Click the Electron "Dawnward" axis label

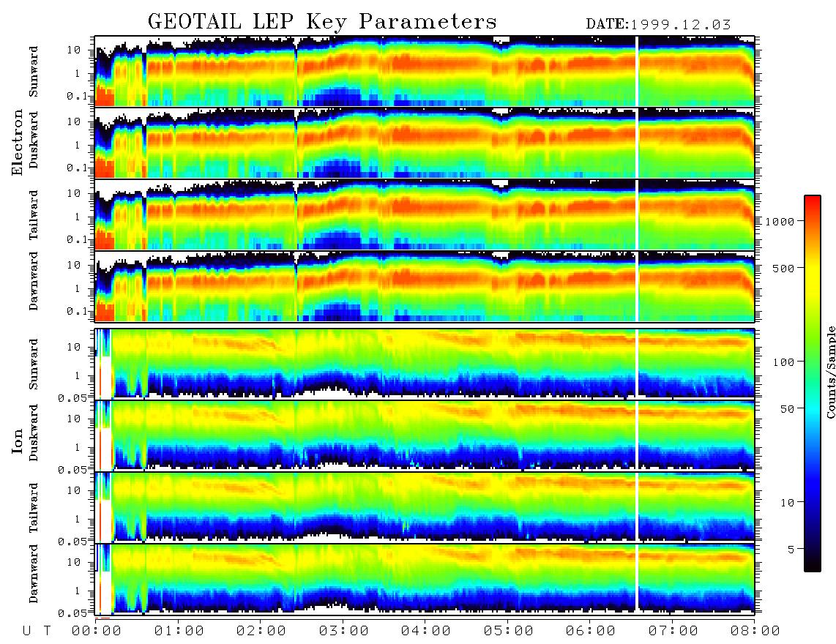(x=33, y=281)
